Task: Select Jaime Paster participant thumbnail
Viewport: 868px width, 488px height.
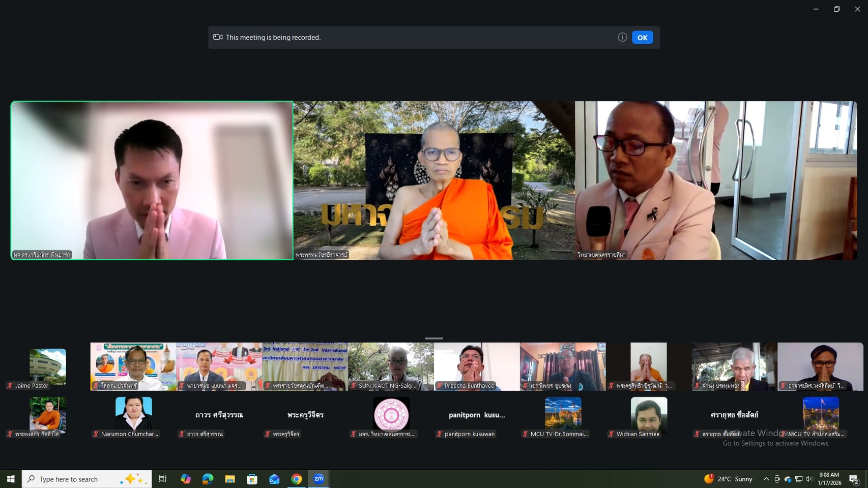Action: pyautogui.click(x=48, y=367)
